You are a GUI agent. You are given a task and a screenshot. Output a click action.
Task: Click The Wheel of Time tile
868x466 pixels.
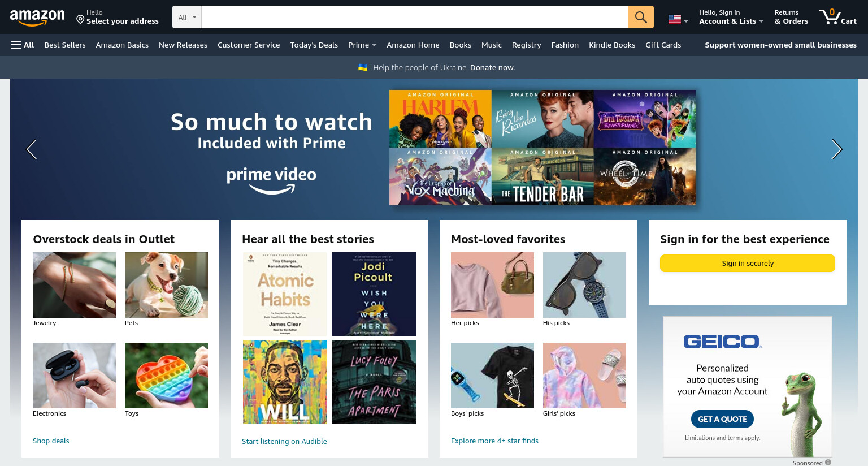(645, 176)
